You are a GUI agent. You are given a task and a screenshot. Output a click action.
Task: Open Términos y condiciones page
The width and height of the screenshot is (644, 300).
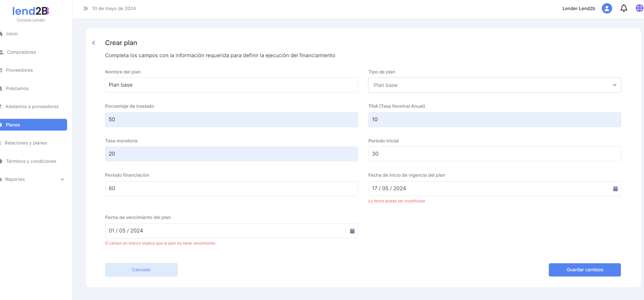click(x=31, y=161)
